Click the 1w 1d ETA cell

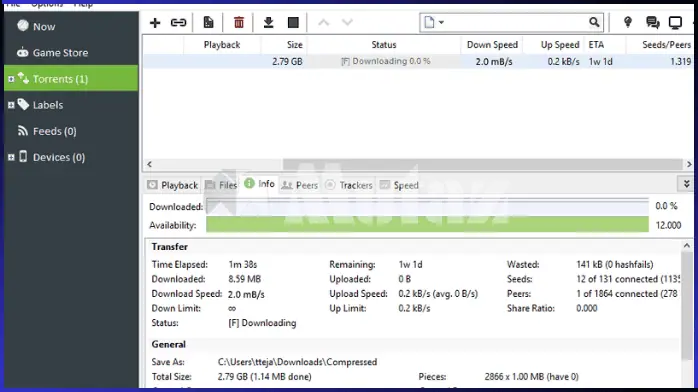point(601,61)
